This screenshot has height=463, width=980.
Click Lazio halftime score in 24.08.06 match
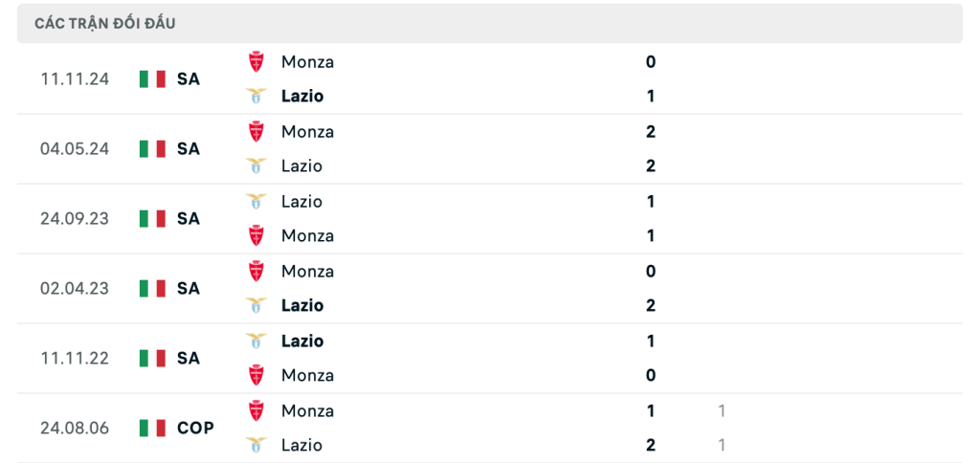click(722, 445)
